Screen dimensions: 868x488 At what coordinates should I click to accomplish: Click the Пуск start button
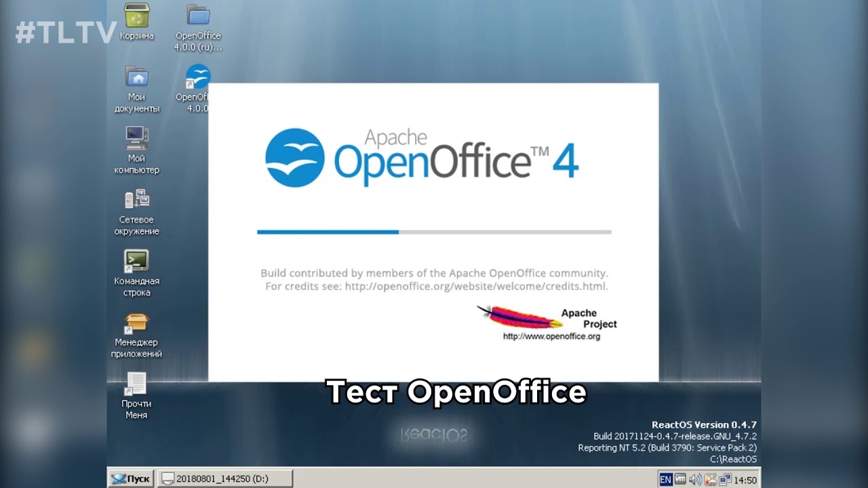pos(132,479)
